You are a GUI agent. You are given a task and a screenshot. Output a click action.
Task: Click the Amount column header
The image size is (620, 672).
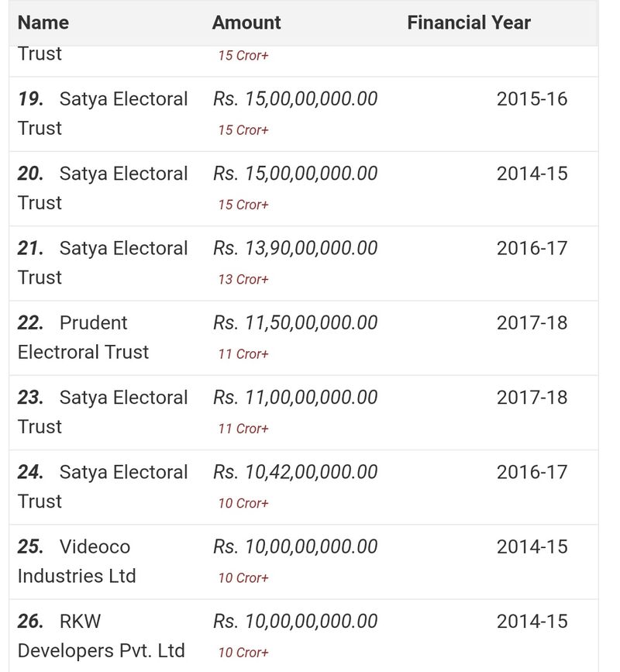pyautogui.click(x=246, y=22)
